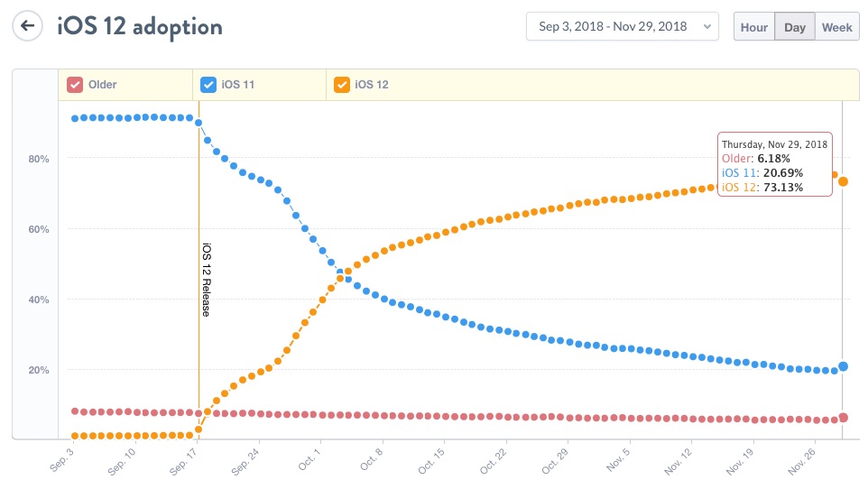868x489 pixels.
Task: Click the iOS 12 adoption title
Action: pyautogui.click(x=140, y=26)
